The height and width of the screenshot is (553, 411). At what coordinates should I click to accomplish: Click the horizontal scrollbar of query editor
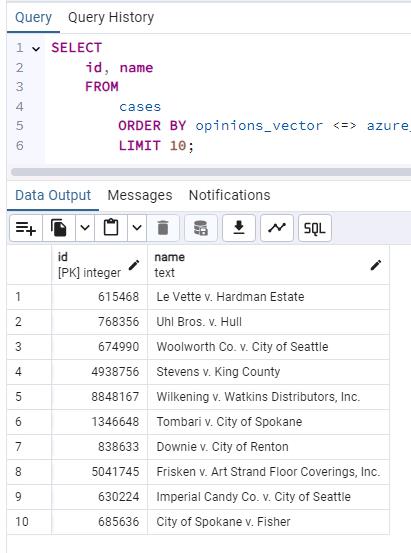[x=211, y=172]
